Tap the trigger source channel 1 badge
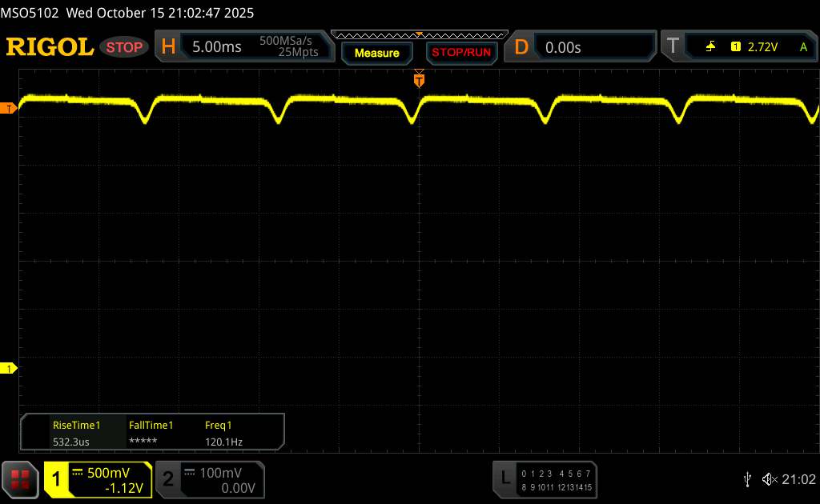Screen dimensions: 820x504 pyautogui.click(x=735, y=47)
